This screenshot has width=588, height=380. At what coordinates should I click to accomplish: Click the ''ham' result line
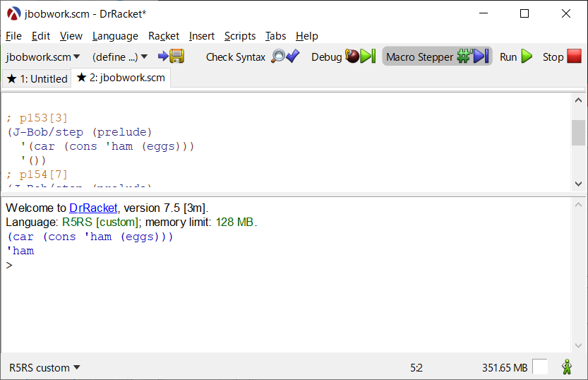20,251
